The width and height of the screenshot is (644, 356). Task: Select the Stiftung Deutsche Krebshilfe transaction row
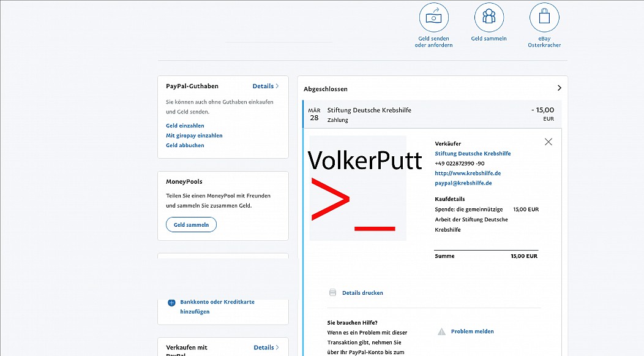tap(432, 115)
